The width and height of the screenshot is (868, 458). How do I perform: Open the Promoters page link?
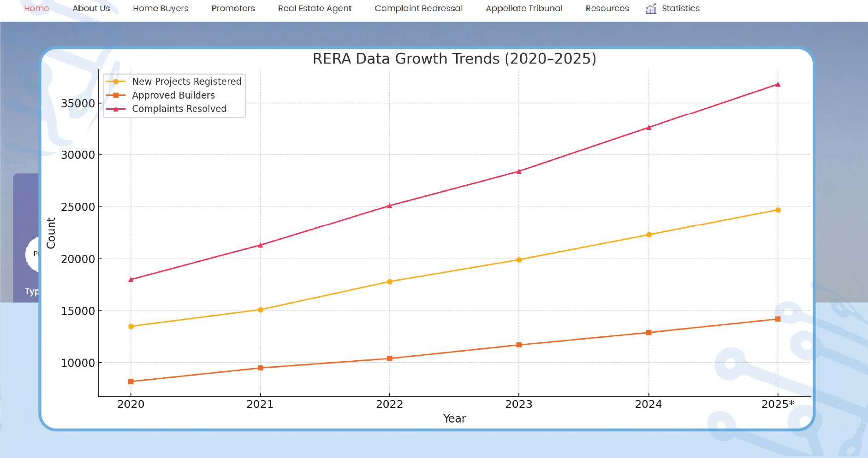coord(233,8)
